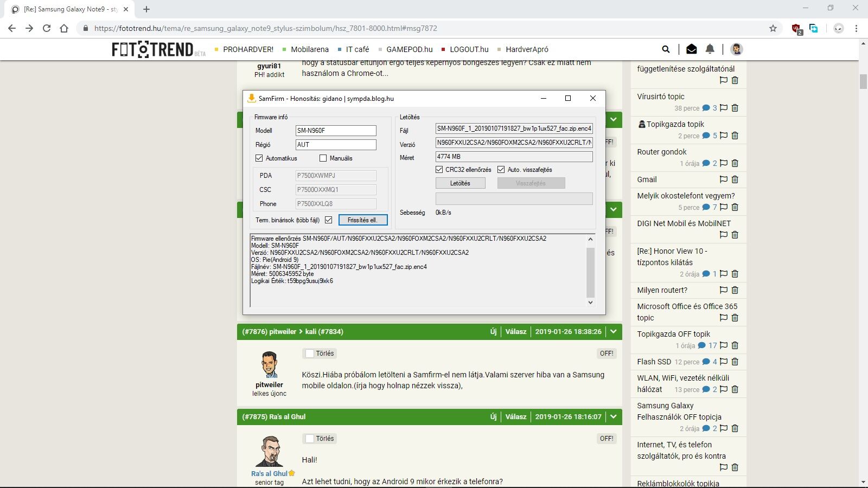Screen dimensions: 868x488
Task: Click the Méret field showing 4774 MB
Action: tap(514, 157)
